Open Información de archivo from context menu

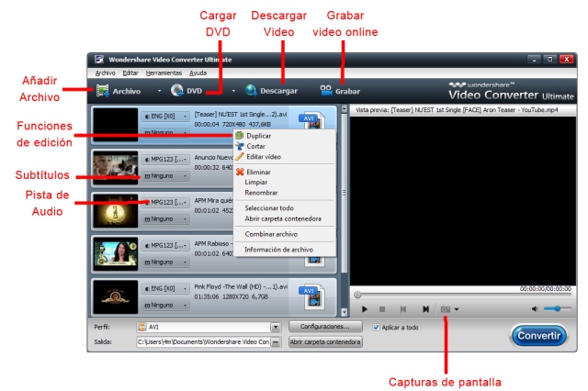(284, 250)
